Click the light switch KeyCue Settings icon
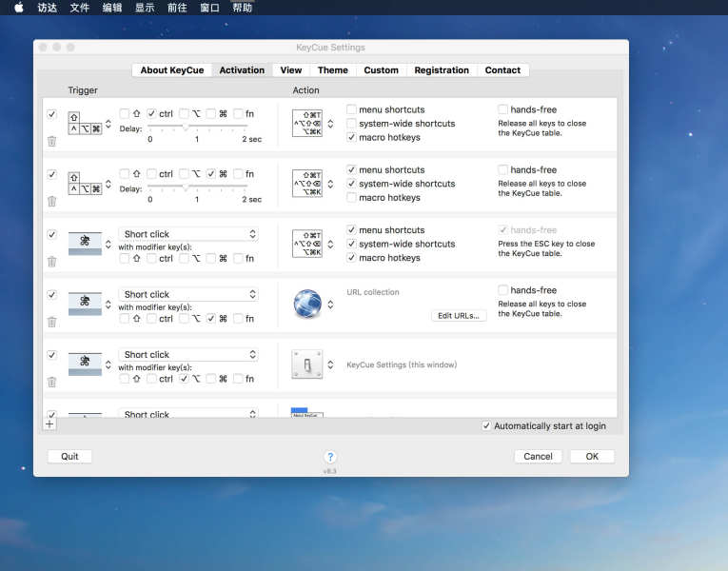The image size is (728, 571). click(x=306, y=364)
